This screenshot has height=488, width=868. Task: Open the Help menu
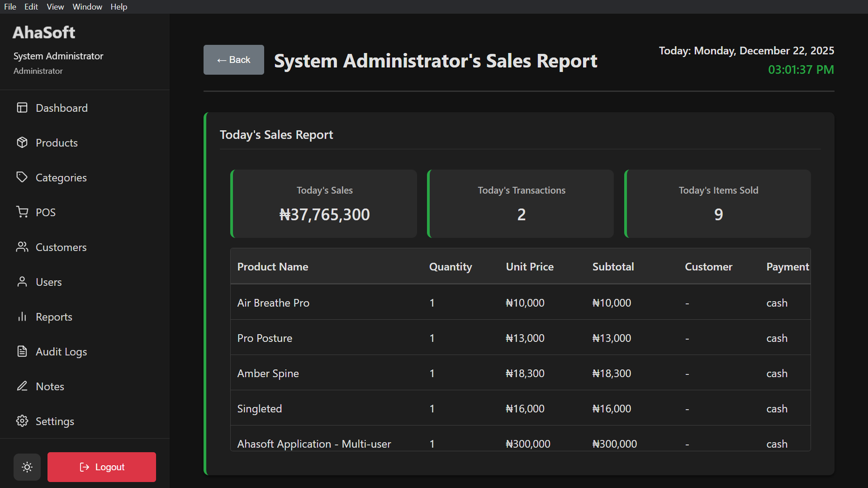[x=119, y=7]
